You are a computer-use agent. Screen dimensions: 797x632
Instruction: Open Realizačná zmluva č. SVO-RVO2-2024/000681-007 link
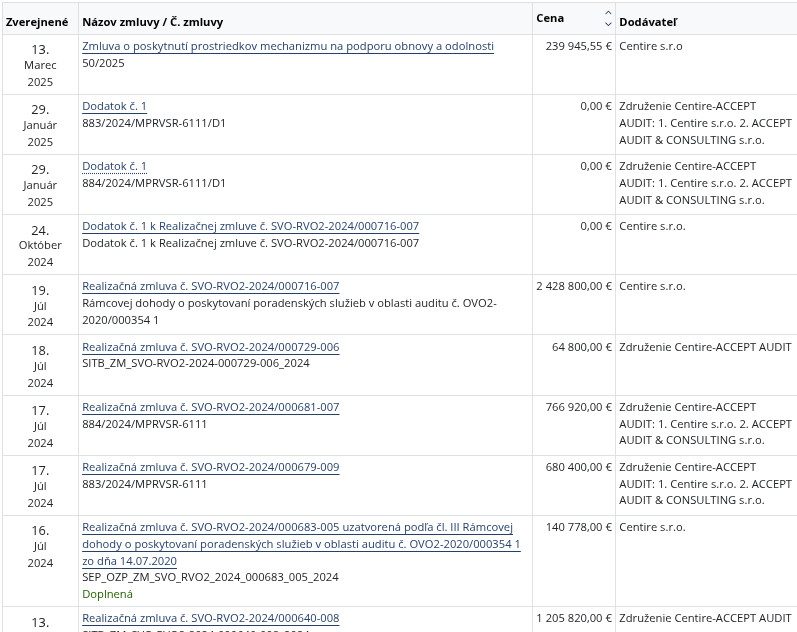(210, 407)
